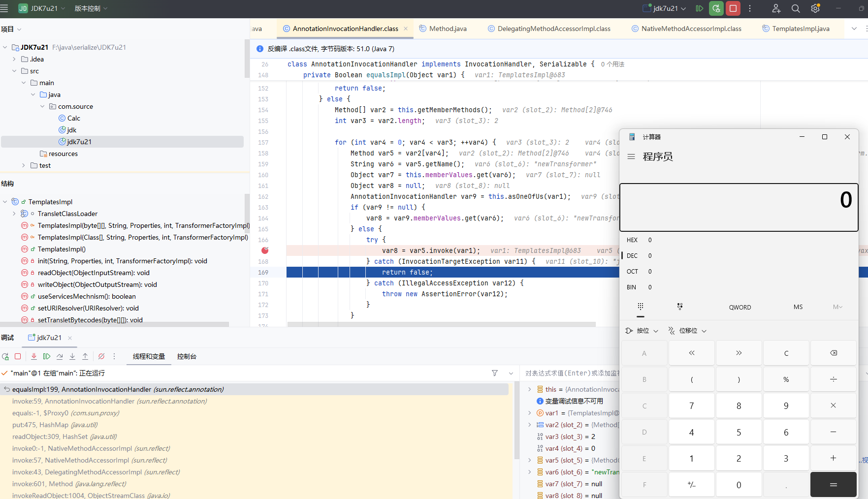This screenshot has width=868, height=499.
Task: Click the calculator digit 7 key
Action: coord(692,405)
